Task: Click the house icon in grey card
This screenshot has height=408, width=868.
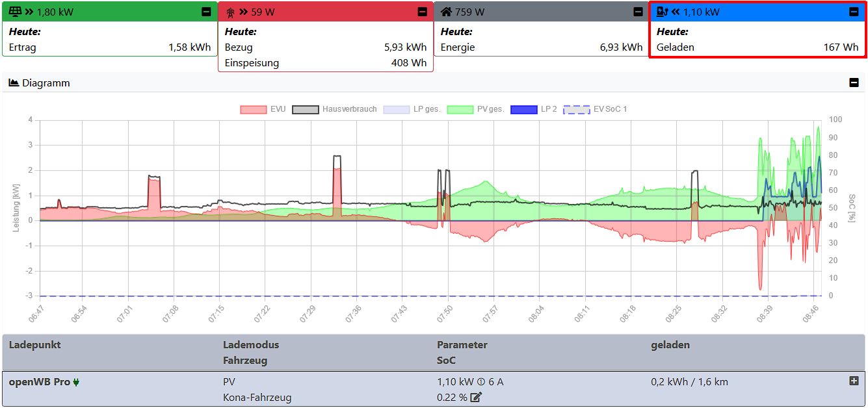Action: click(x=446, y=12)
